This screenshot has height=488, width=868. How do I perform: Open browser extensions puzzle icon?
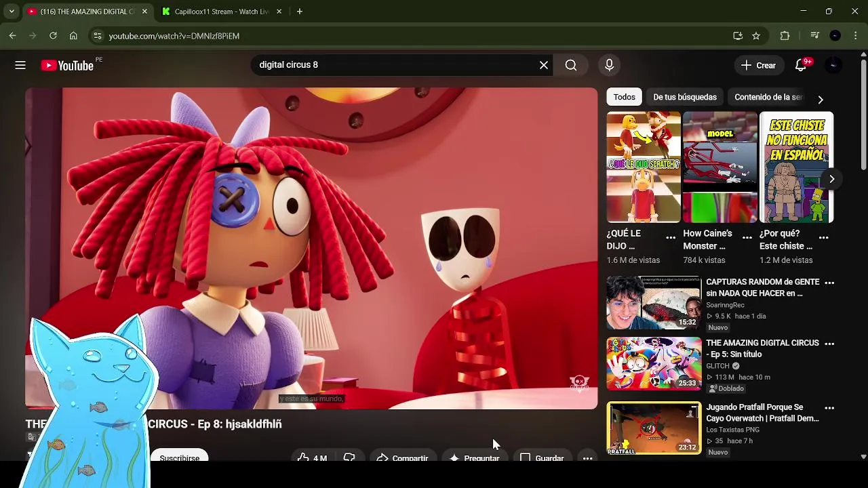point(785,36)
